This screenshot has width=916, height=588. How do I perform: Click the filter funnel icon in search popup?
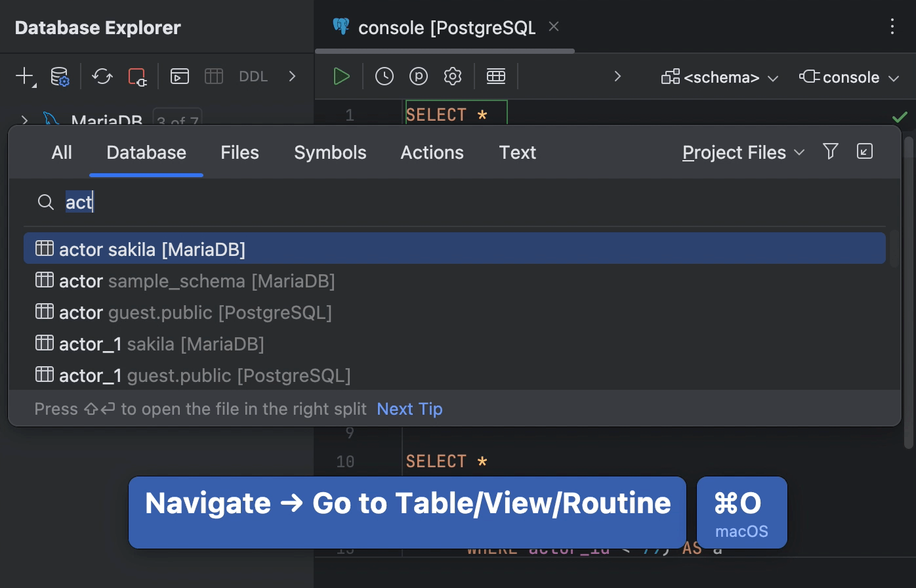coord(831,152)
